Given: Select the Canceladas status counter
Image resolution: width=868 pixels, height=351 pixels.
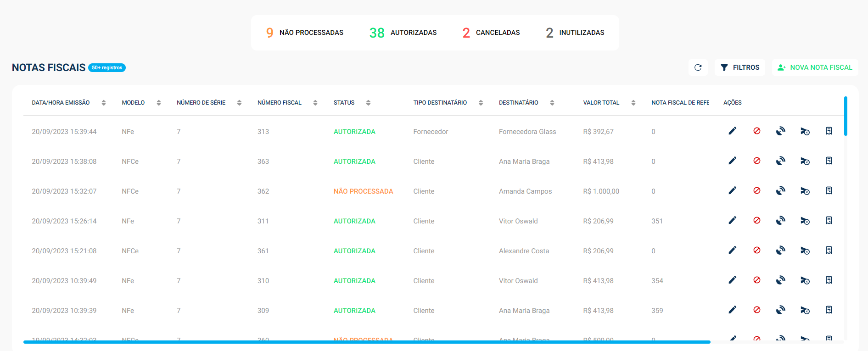Looking at the screenshot, I should (491, 33).
